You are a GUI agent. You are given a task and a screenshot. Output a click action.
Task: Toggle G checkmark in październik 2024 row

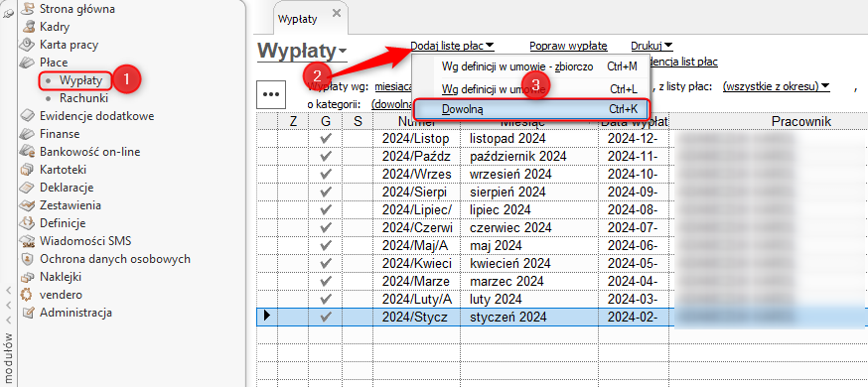(x=326, y=157)
